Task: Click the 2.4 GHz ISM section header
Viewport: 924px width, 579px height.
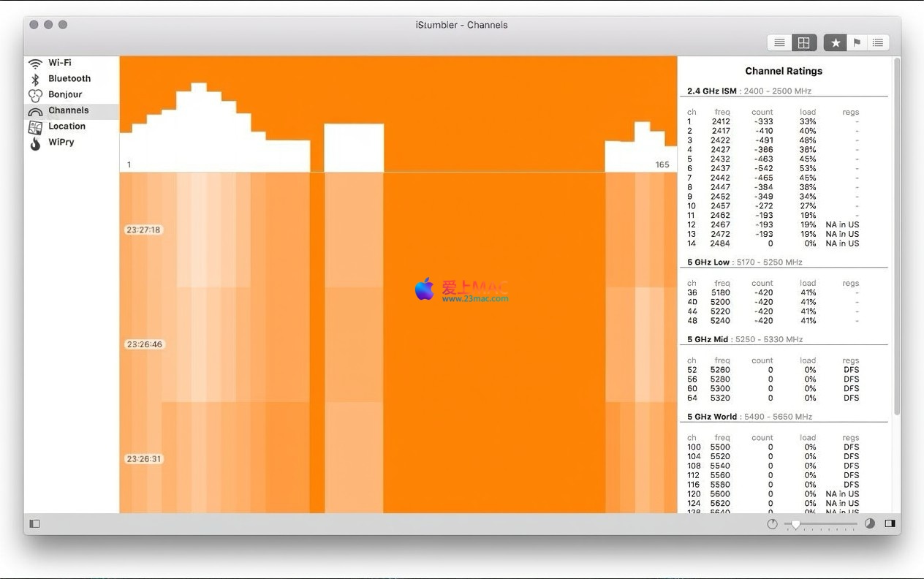Action: pos(712,91)
